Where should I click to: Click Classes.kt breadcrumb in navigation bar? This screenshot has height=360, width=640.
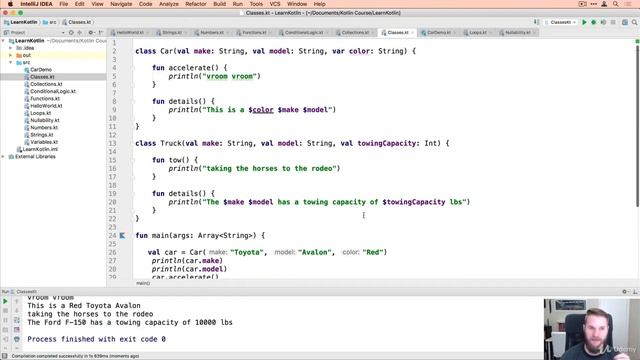click(77, 22)
